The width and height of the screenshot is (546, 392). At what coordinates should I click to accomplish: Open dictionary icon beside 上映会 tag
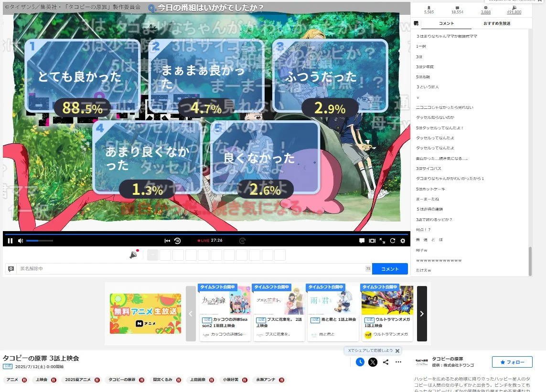click(54, 380)
